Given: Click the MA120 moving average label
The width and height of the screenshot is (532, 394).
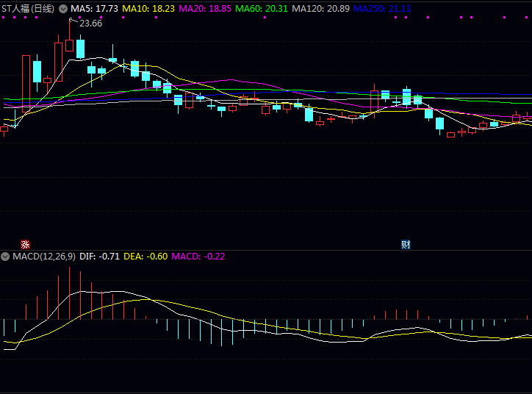Looking at the screenshot, I should click(x=320, y=9).
